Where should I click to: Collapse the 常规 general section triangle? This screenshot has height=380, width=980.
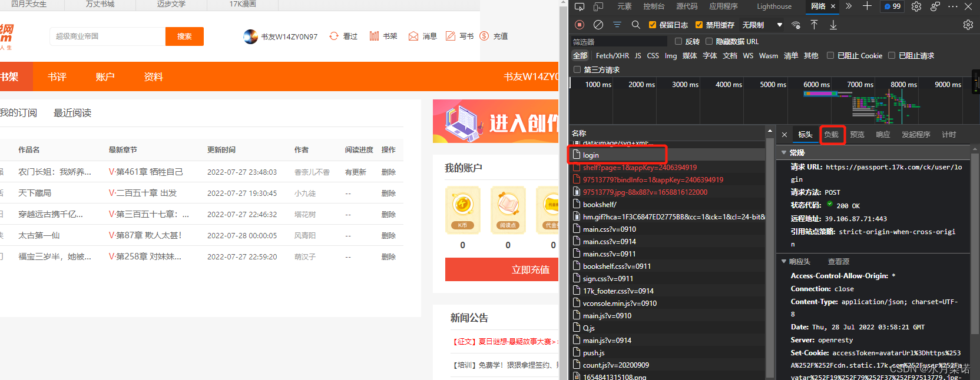coord(784,152)
